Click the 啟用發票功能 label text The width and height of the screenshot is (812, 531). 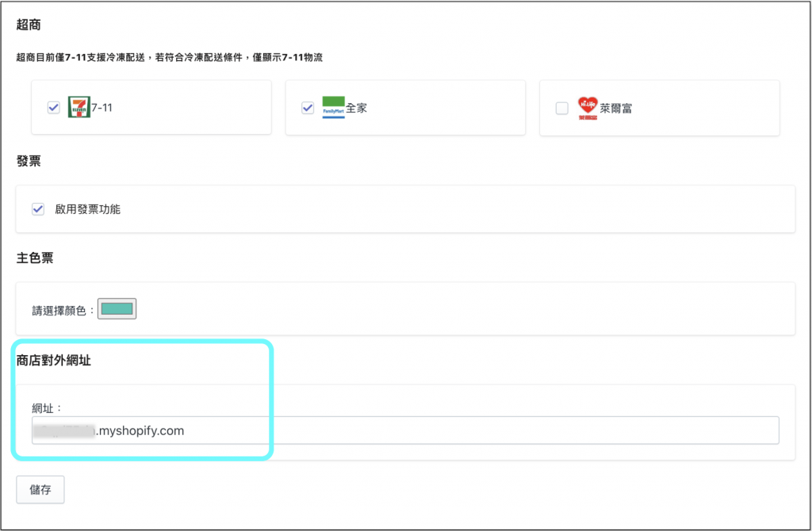[x=87, y=209]
